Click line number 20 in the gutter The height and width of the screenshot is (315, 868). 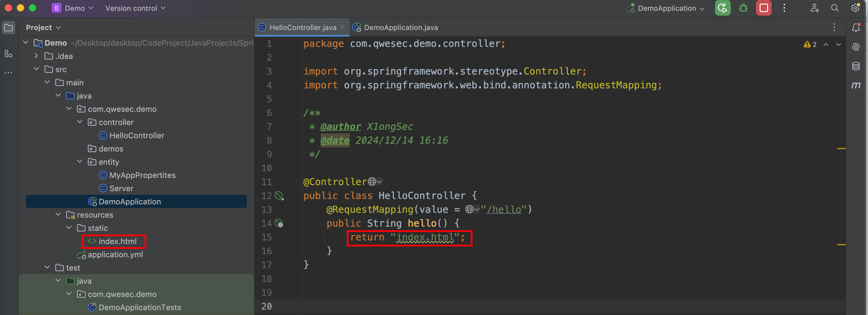tap(267, 306)
